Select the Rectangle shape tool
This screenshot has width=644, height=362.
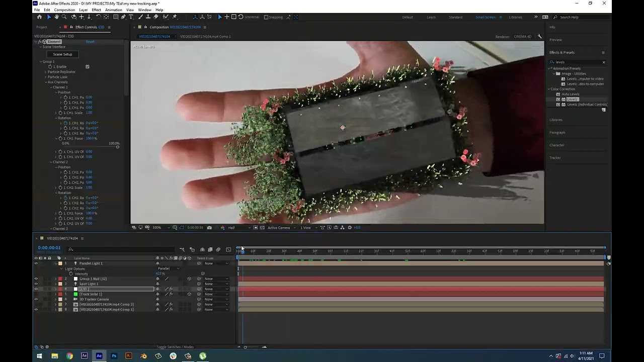[115, 17]
